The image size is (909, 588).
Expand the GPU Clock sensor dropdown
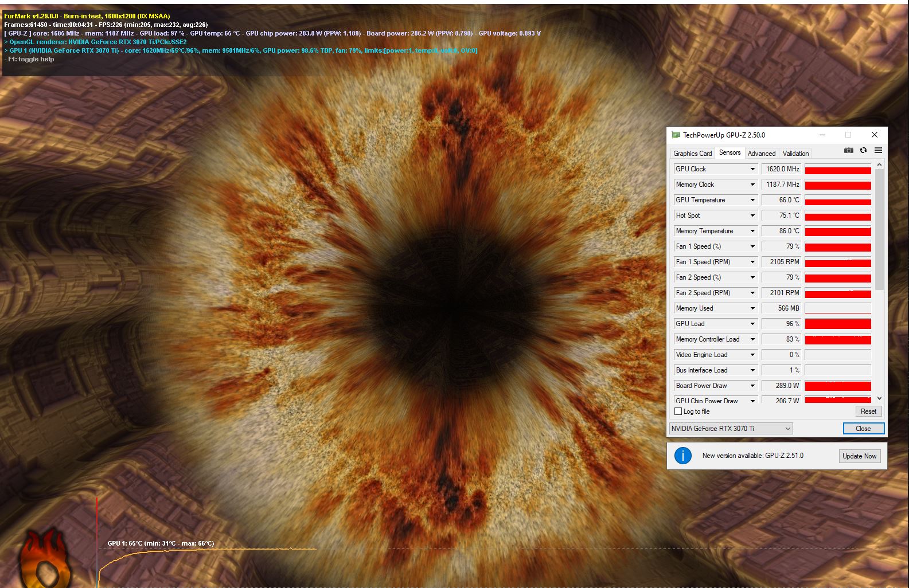click(752, 169)
